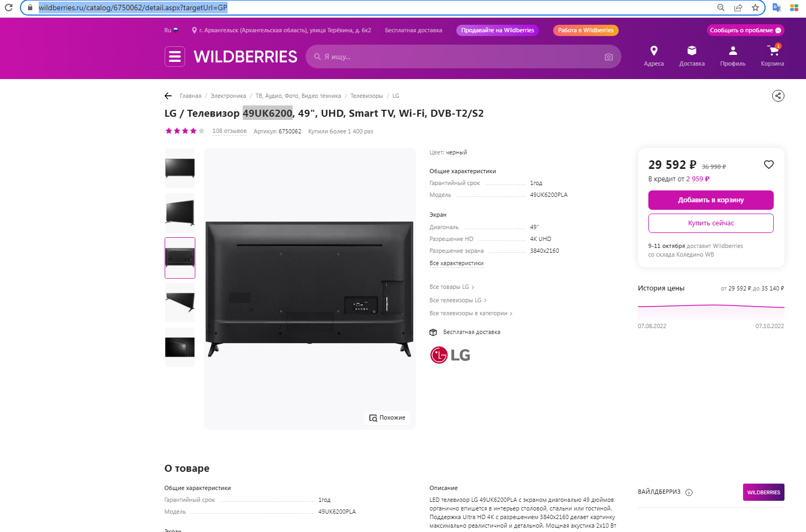The image size is (806, 532).
Task: Expand Все телевизоры в категории
Action: coord(471,313)
